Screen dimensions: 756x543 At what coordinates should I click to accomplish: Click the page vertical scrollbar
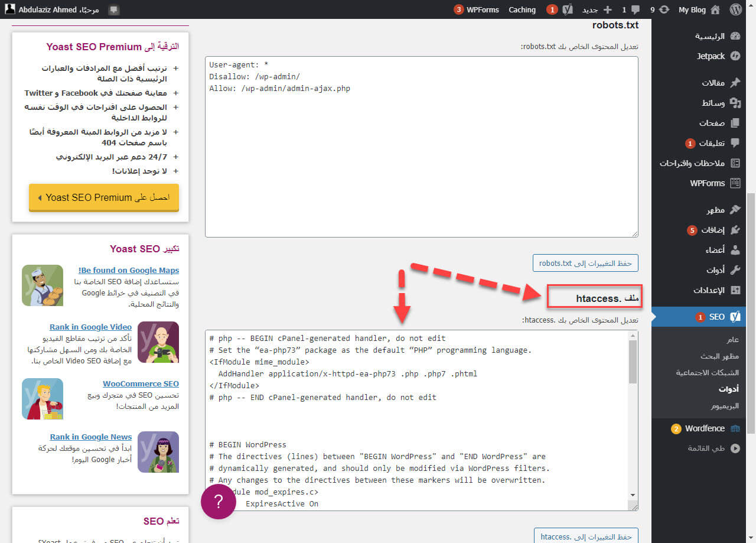pos(751,313)
